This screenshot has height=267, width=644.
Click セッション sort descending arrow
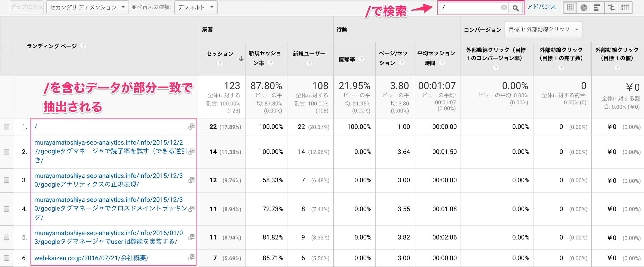[x=241, y=59]
